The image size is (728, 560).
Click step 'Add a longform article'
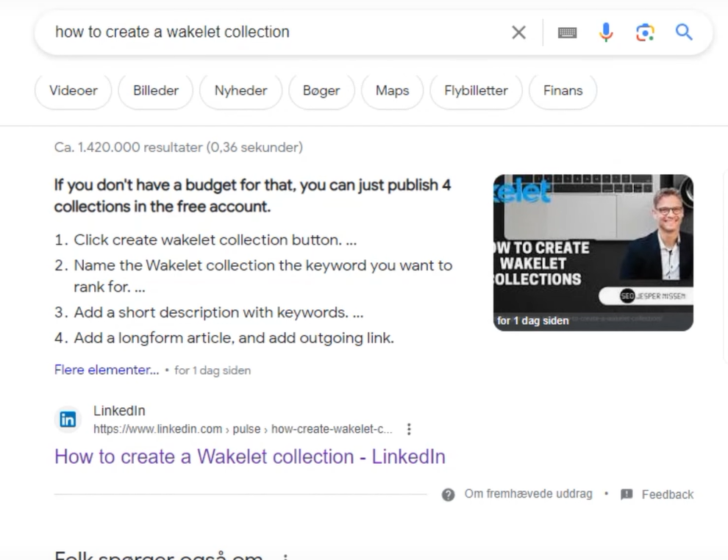(234, 338)
